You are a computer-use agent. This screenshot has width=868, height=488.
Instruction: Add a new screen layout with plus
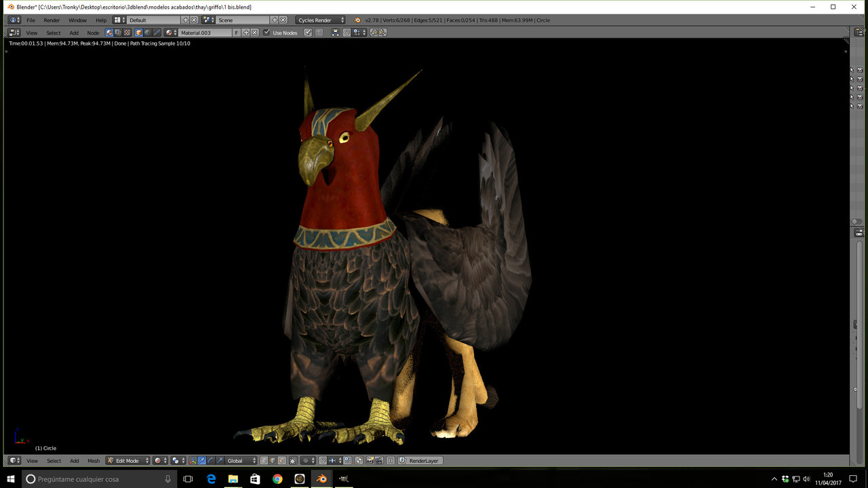[185, 20]
